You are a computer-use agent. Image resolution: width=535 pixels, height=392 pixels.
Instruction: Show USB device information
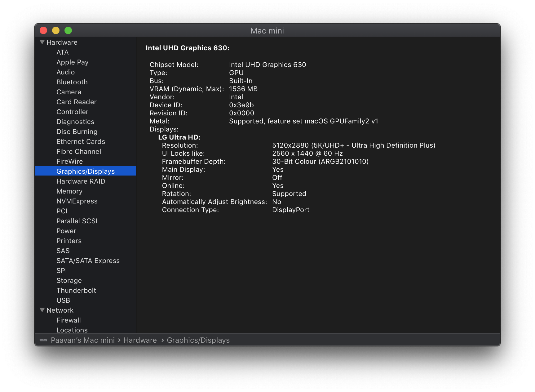click(x=63, y=301)
